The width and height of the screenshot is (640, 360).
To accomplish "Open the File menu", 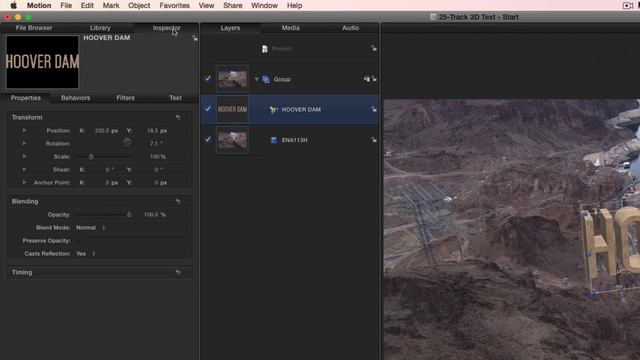I will click(x=66, y=5).
